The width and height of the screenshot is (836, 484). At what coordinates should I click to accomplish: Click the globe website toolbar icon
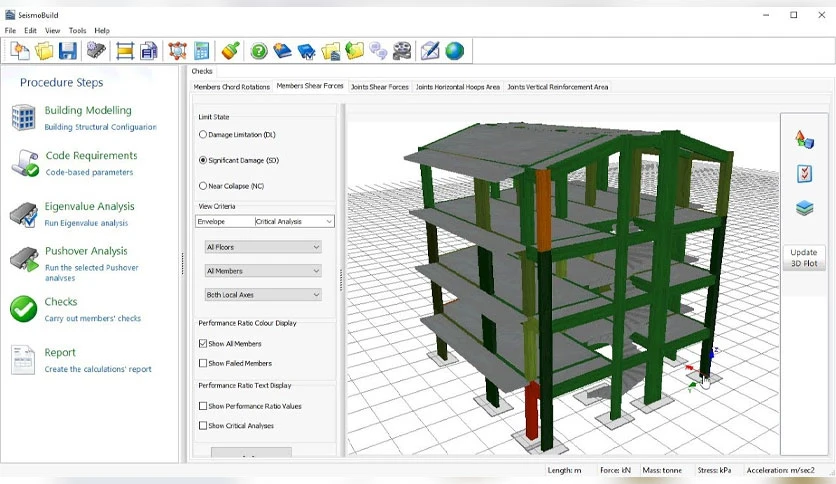[x=455, y=51]
